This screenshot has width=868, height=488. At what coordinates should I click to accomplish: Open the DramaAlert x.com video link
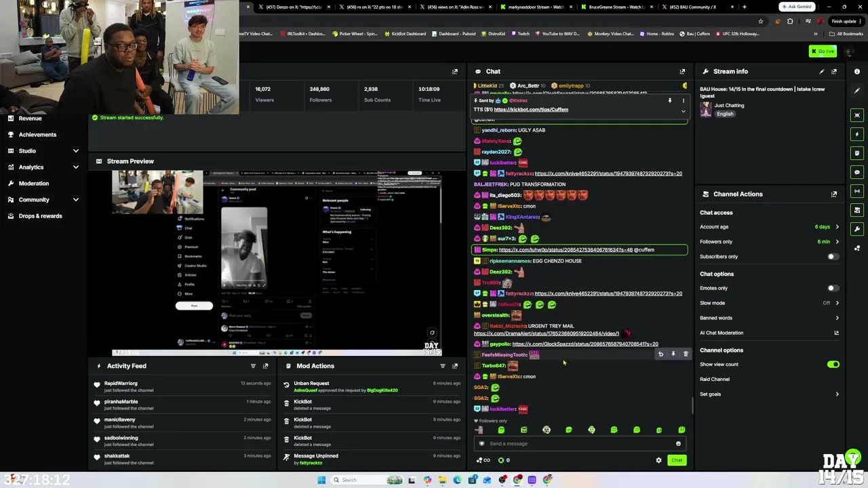(547, 333)
